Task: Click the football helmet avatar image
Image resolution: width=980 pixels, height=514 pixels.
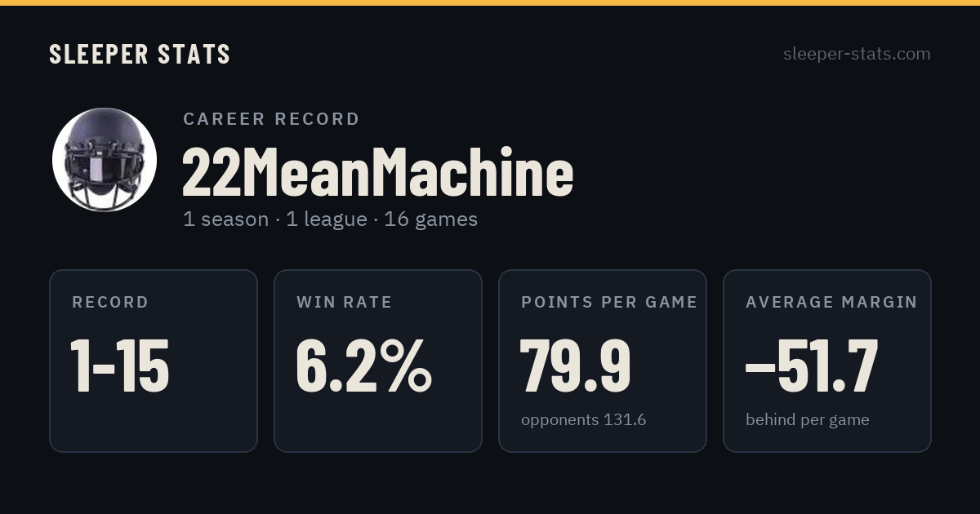Action: pos(105,160)
